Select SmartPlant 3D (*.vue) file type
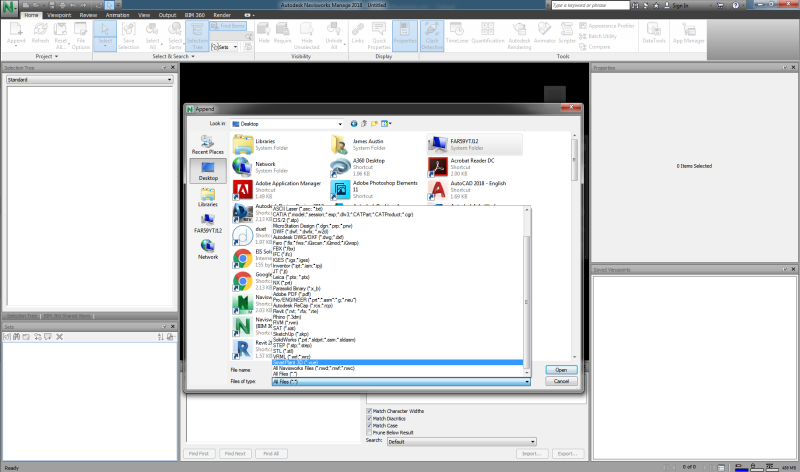Viewport: 800px width, 472px height. (x=397, y=362)
